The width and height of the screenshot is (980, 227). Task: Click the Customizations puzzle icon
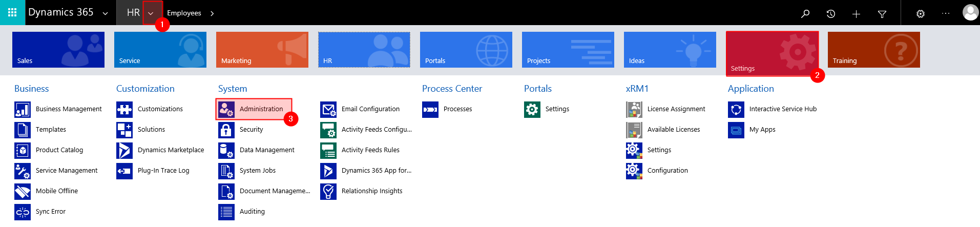(124, 110)
